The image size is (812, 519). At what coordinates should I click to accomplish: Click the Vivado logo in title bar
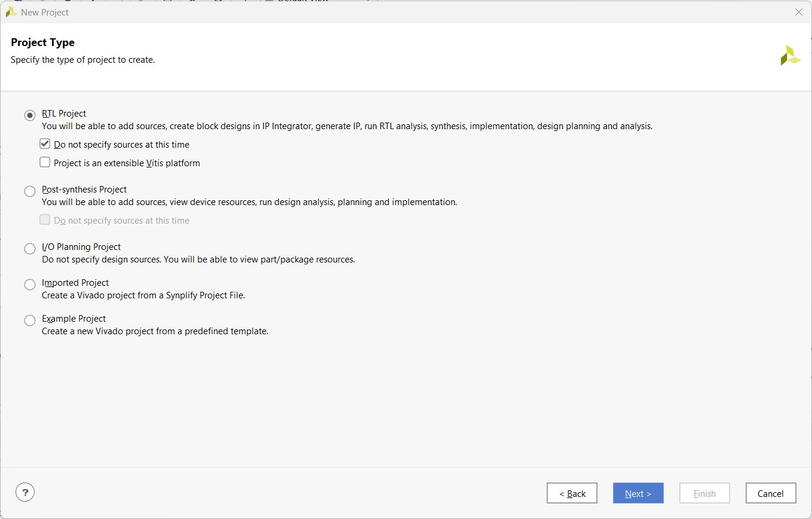[11, 12]
